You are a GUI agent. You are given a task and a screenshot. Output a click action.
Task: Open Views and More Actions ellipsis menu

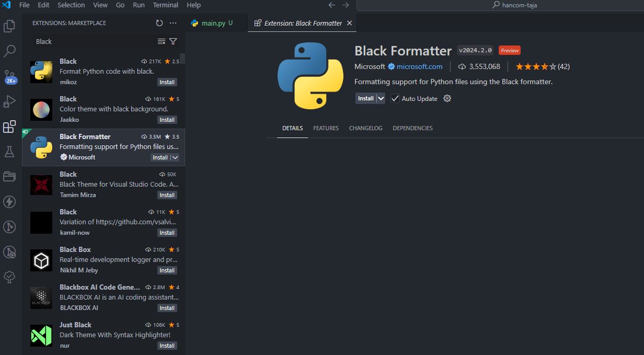tap(173, 23)
